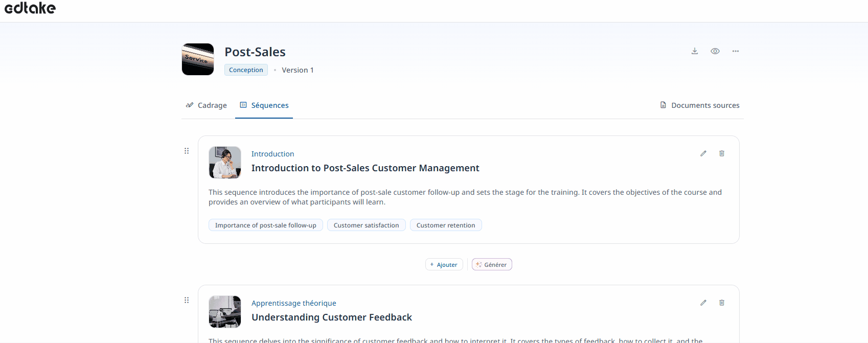The width and height of the screenshot is (868, 343).
Task: Toggle preview with the eye icon
Action: click(x=715, y=51)
